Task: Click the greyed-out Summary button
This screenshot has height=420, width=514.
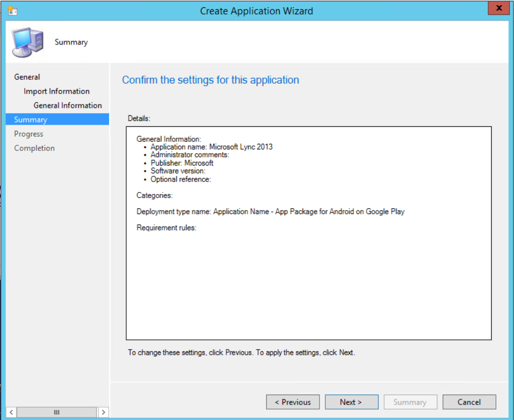Action: (410, 402)
